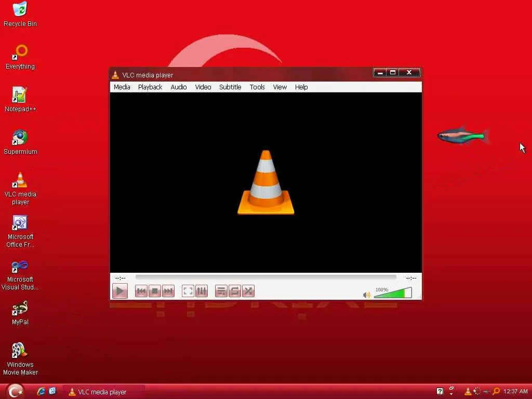Launch Internet Explorer from quick launch
Viewport: 532px width, 399px height.
pyautogui.click(x=41, y=392)
